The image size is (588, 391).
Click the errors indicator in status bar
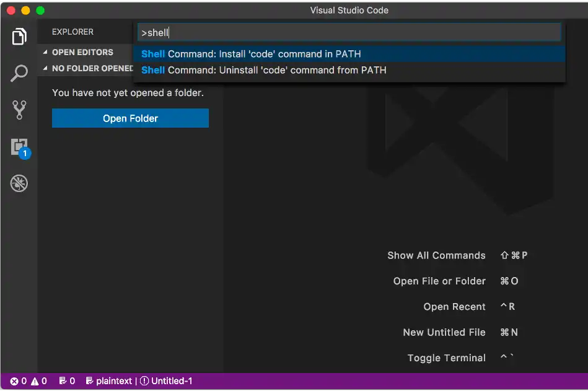(x=17, y=380)
